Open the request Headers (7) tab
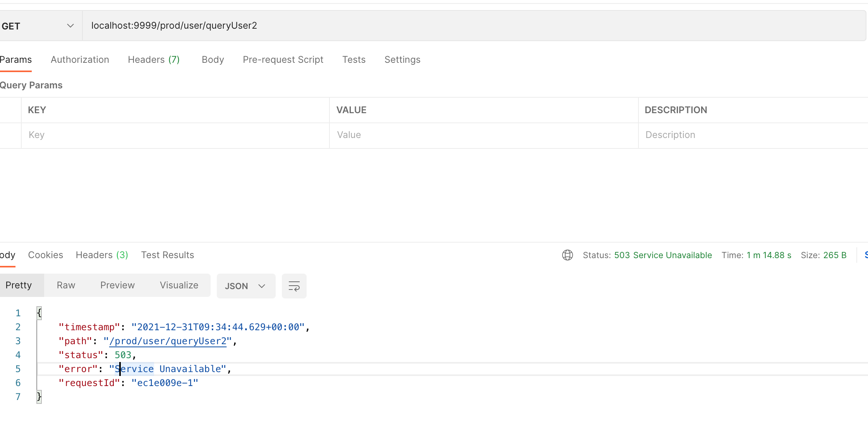The image size is (868, 431). click(154, 60)
